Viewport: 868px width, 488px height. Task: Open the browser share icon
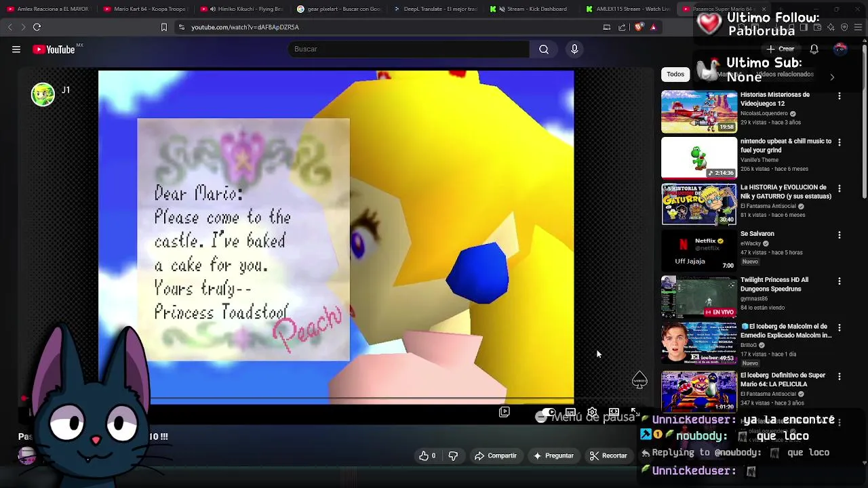point(622,27)
